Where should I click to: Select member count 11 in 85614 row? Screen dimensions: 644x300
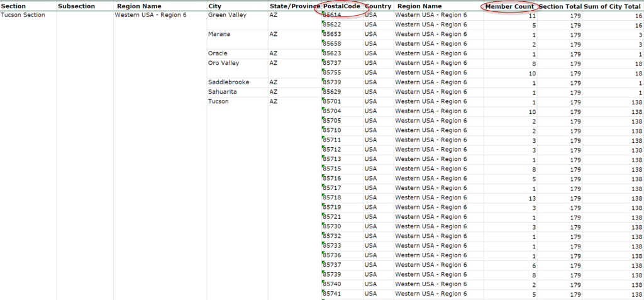tap(532, 16)
